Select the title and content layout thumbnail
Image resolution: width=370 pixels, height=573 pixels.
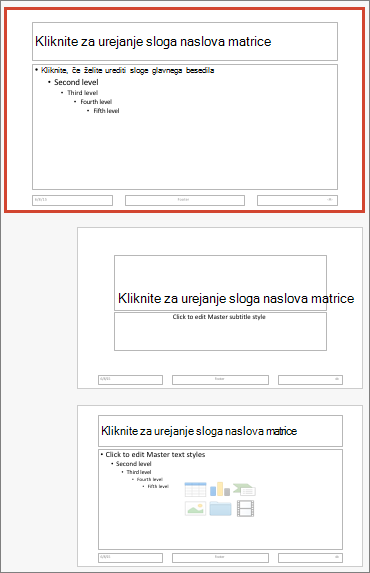point(220,486)
